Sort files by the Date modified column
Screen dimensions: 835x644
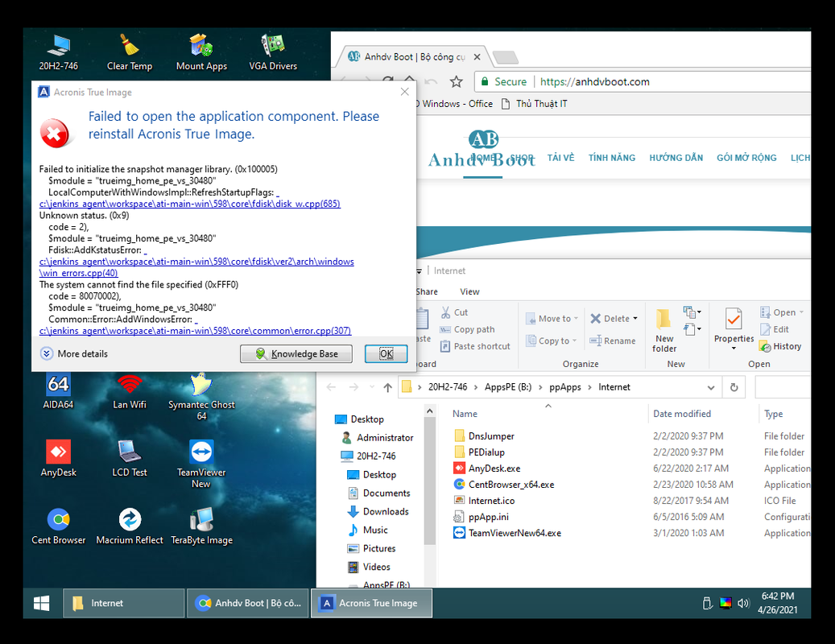682,414
